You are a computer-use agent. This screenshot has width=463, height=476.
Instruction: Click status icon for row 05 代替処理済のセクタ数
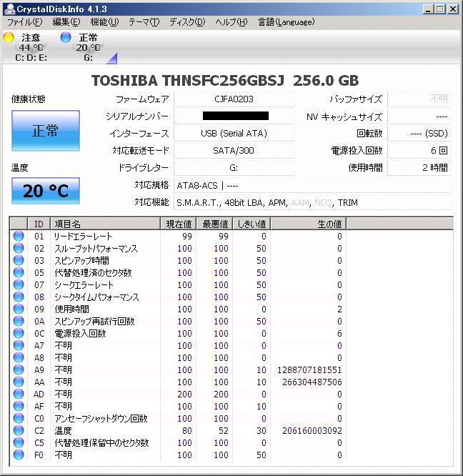(19, 272)
